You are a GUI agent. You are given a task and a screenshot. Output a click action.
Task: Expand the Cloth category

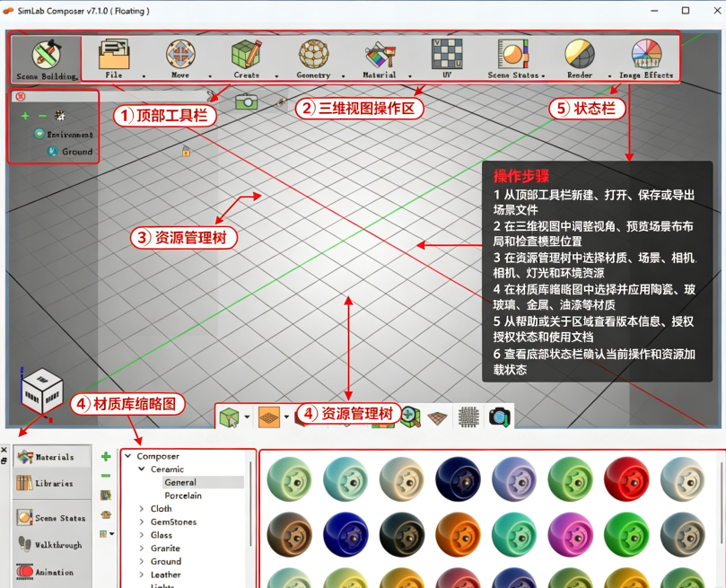click(142, 508)
